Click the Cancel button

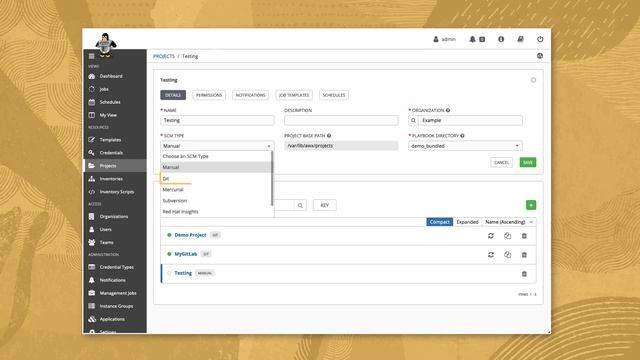click(x=501, y=162)
